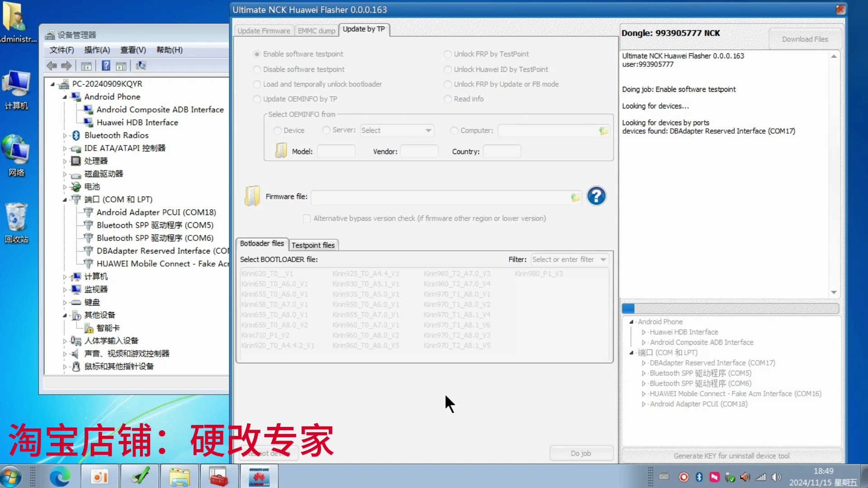Click the Model input field
The height and width of the screenshot is (488, 868).
click(x=336, y=151)
